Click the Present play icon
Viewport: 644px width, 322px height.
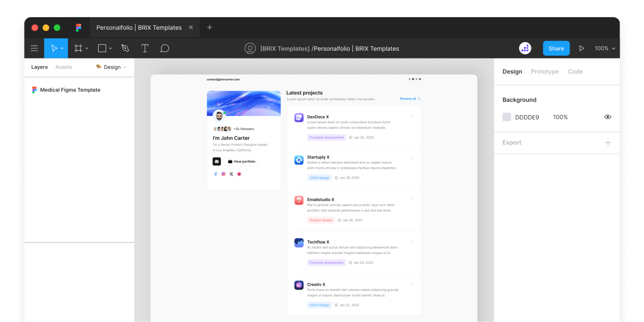point(582,48)
